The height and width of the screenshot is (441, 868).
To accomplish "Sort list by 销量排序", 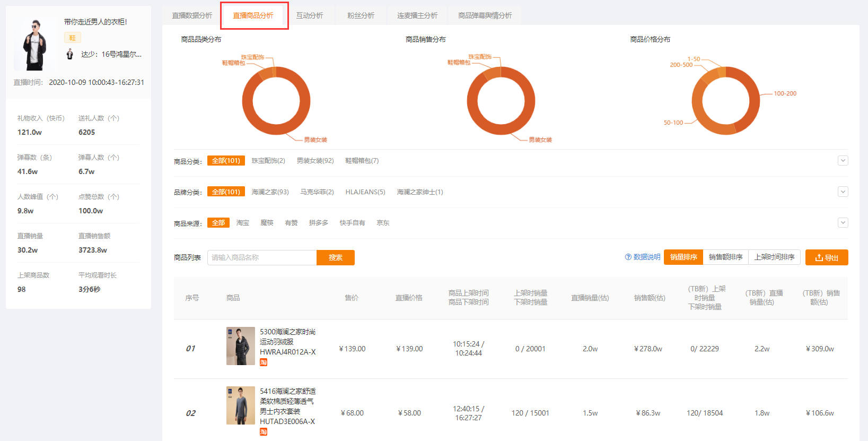I will [683, 257].
